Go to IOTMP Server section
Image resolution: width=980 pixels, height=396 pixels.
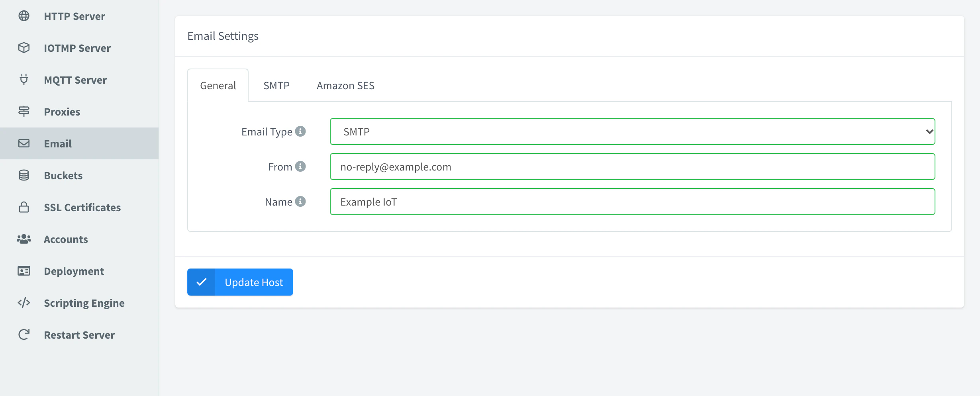79,48
